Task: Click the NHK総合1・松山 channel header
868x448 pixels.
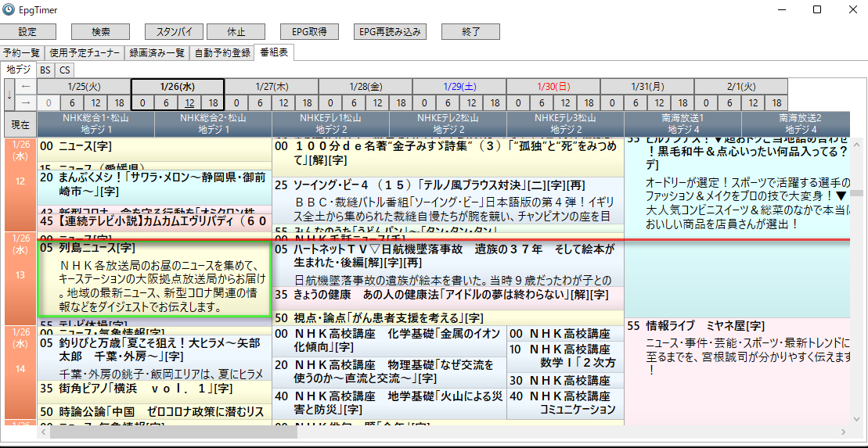Action: [x=95, y=124]
